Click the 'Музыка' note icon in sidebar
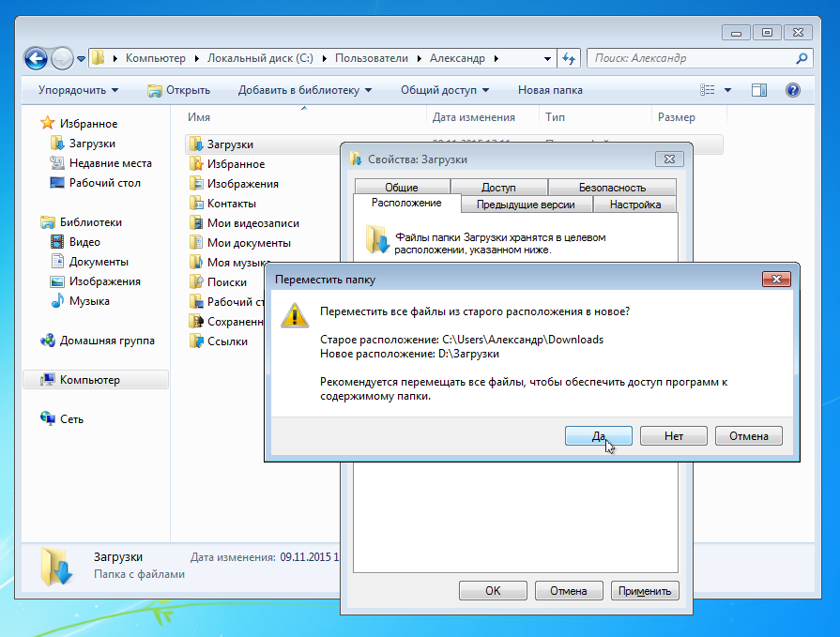Viewport: 840px width, 637px height. (57, 301)
